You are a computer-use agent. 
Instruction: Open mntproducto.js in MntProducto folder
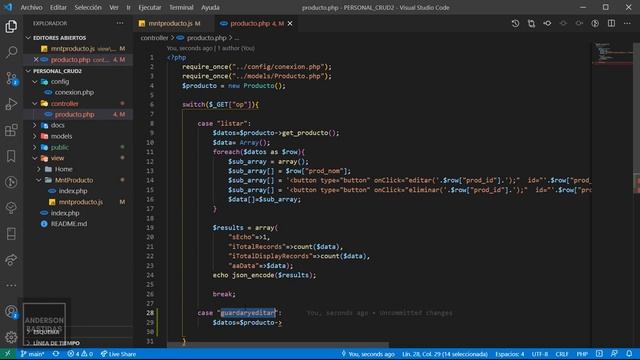80,202
